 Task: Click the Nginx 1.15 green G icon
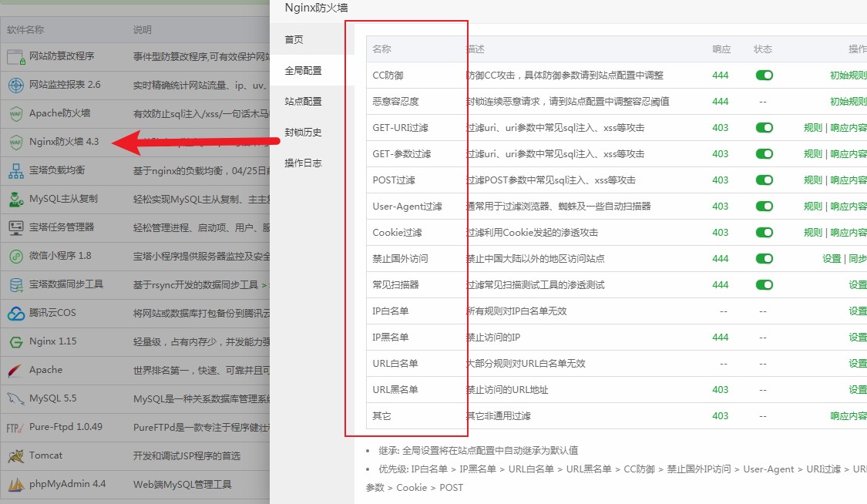point(16,342)
